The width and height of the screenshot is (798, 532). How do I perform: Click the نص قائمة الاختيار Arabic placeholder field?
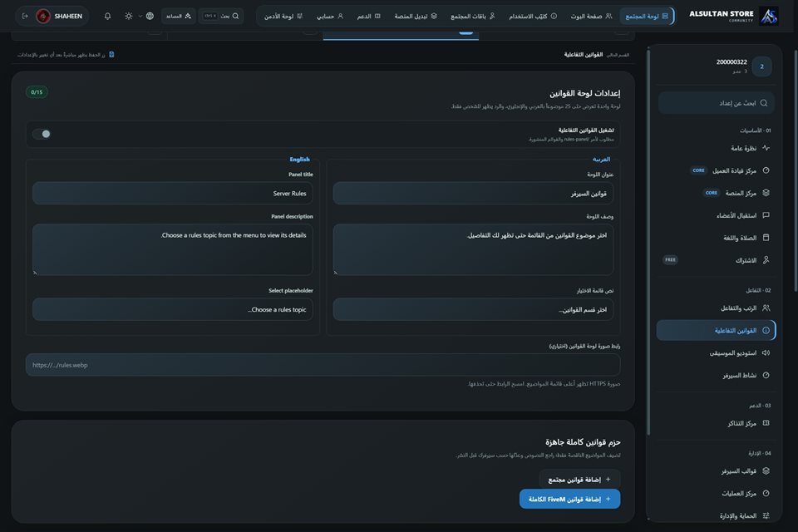(x=473, y=309)
